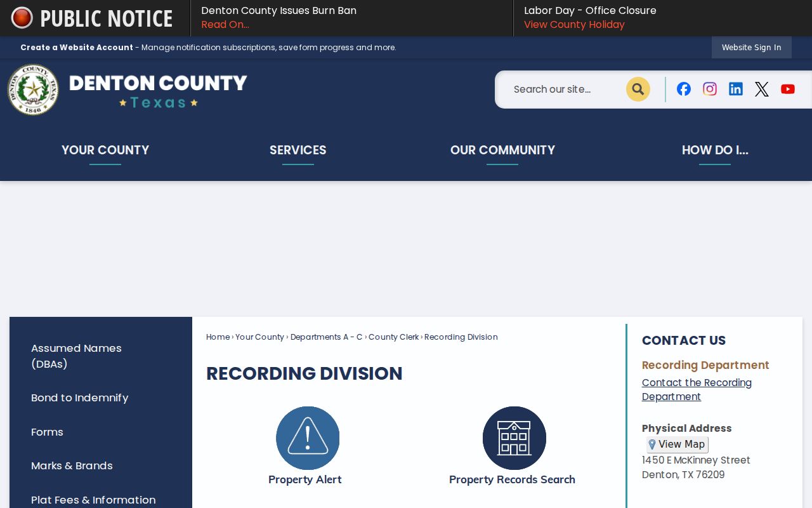Screen dimensions: 812x508
Task: Click the Property Records Search building icon
Action: pos(514,438)
